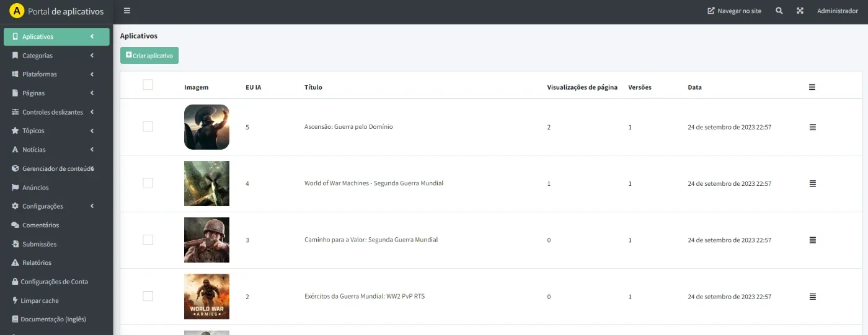Click the fullscreen expand icon in top bar
Image resolution: width=868 pixels, height=335 pixels.
coord(800,11)
